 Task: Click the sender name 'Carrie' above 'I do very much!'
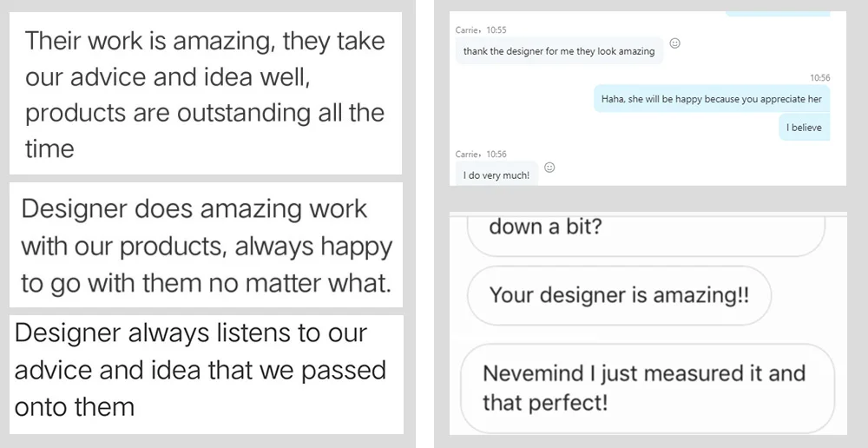[x=469, y=155]
